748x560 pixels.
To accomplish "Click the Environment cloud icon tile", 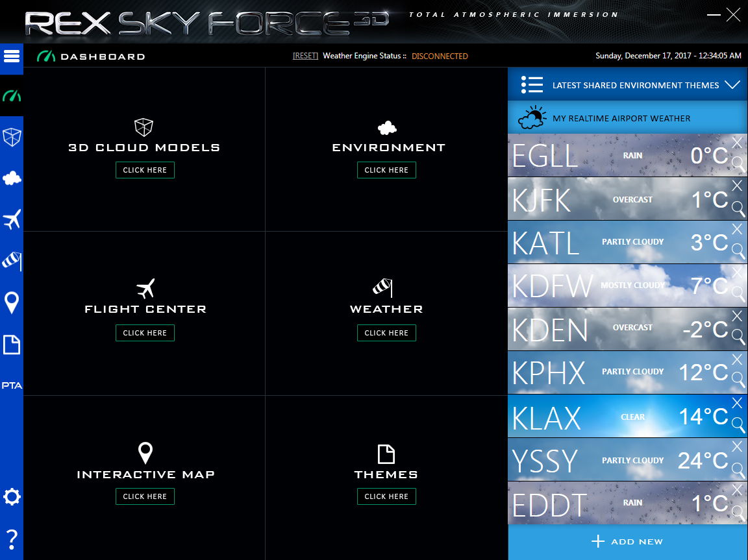I will pos(387,128).
